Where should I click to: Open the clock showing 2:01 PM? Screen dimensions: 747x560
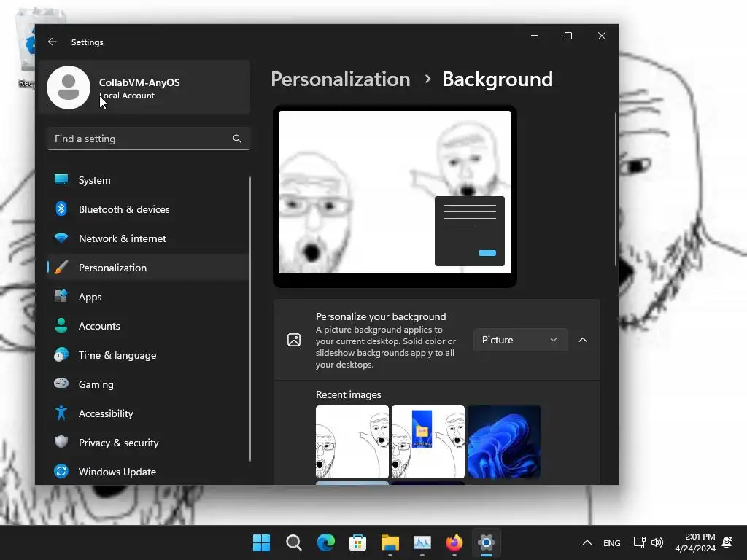tap(695, 542)
